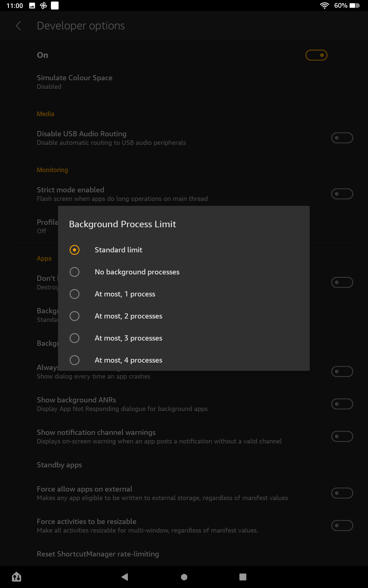Image resolution: width=368 pixels, height=588 pixels.
Task: Tap the Wi-Fi status bar icon
Action: (x=324, y=5)
